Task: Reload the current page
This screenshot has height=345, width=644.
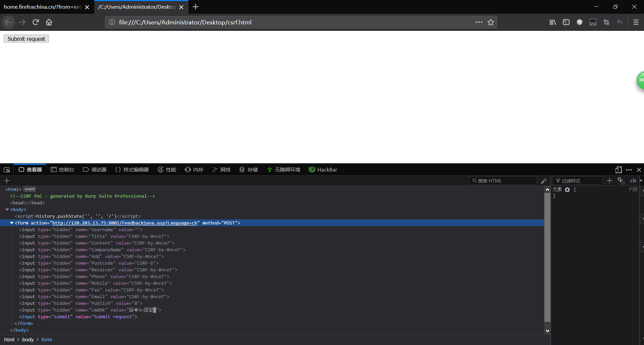Action: tap(36, 22)
